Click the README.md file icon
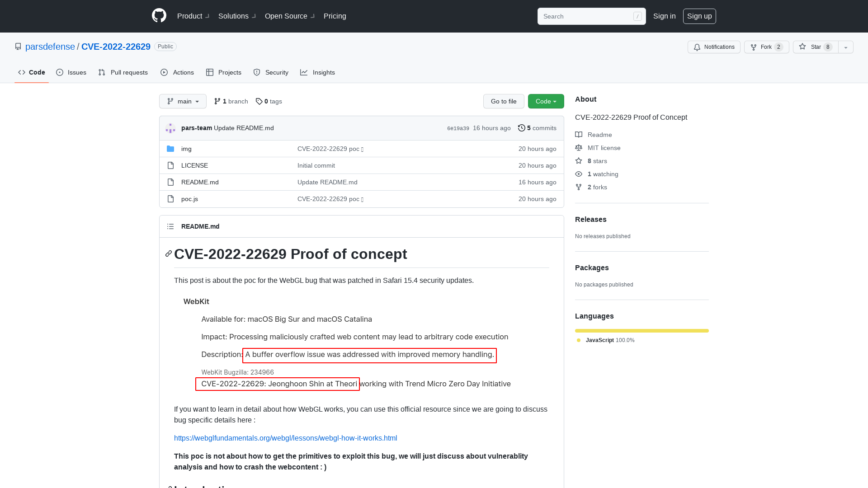Image resolution: width=868 pixels, height=488 pixels. point(170,182)
